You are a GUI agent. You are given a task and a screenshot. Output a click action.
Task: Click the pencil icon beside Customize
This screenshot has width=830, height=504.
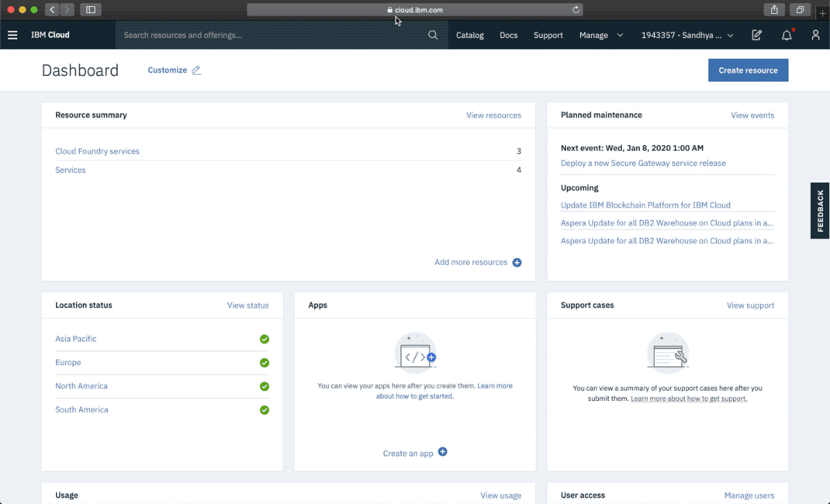coord(196,70)
